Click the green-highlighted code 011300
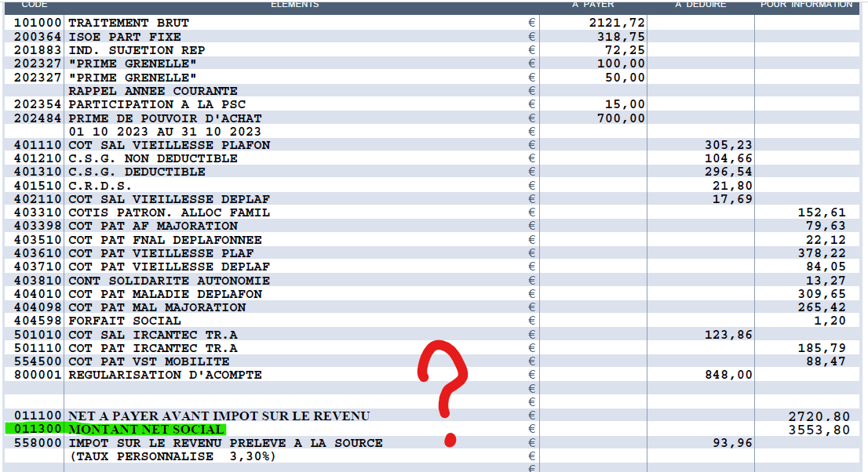 pyautogui.click(x=35, y=430)
